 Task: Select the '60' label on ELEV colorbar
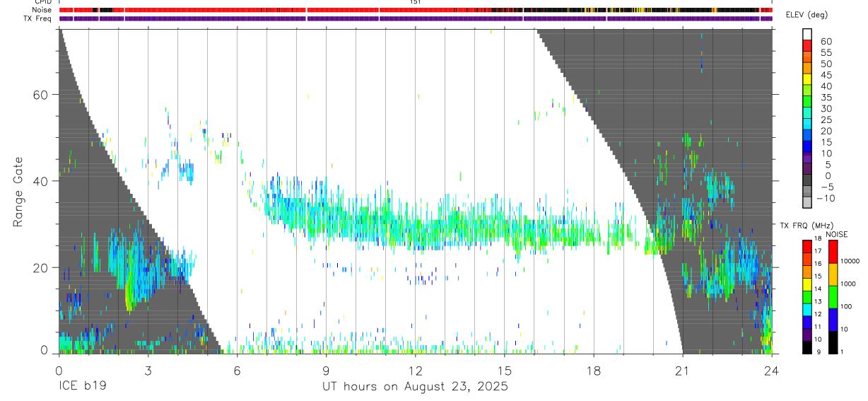click(x=826, y=41)
